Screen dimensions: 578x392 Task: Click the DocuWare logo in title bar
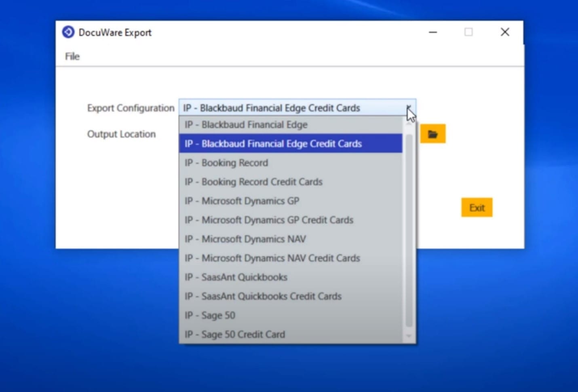click(x=68, y=32)
